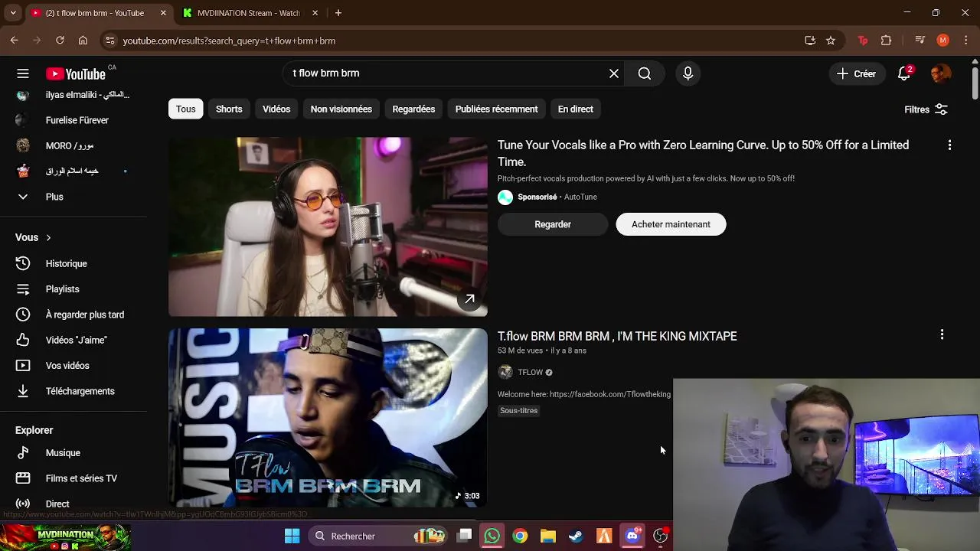The image size is (980, 551).
Task: Click Regarder on the AutoTune ad
Action: tap(553, 224)
